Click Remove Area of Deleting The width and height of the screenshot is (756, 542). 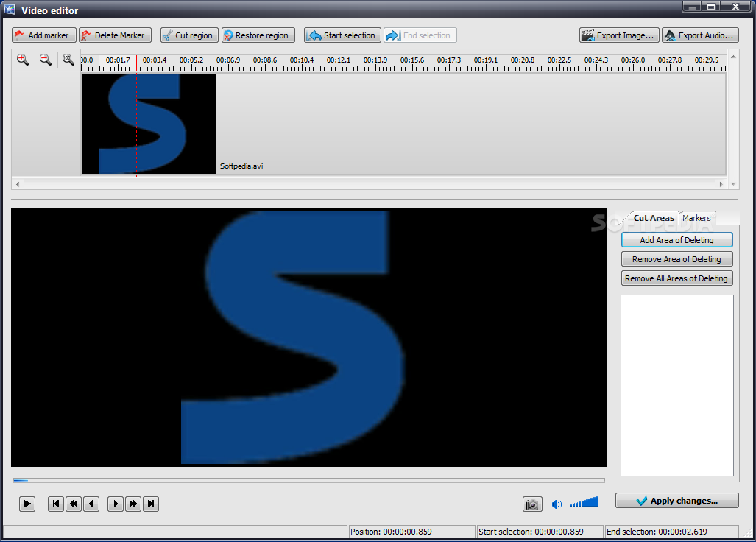(677, 259)
